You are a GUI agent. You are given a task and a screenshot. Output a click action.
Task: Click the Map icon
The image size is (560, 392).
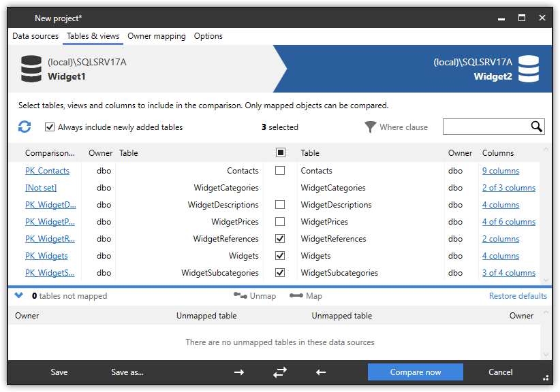click(296, 296)
